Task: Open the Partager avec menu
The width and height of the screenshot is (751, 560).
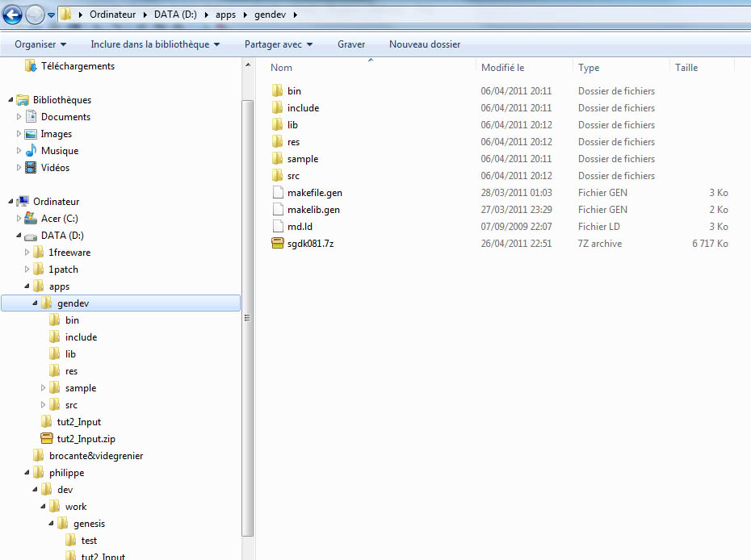Action: point(278,44)
